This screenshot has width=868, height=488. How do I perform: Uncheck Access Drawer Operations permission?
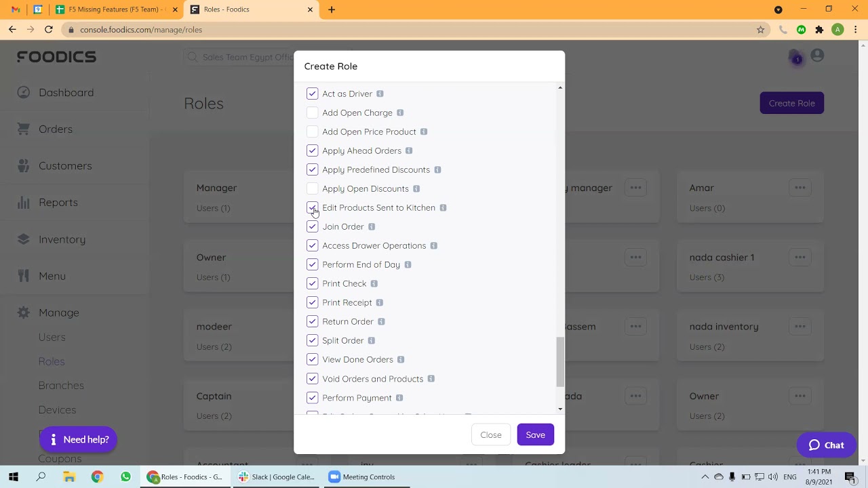[312, 245]
